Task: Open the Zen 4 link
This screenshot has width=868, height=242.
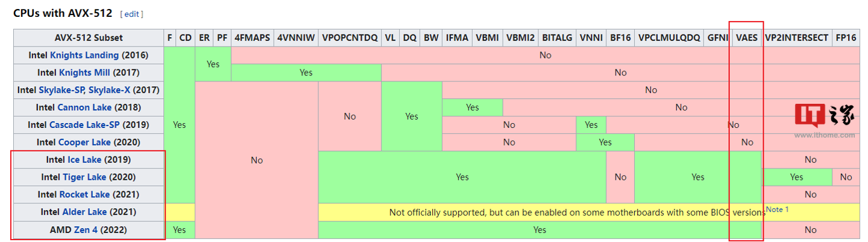Action: (x=86, y=230)
